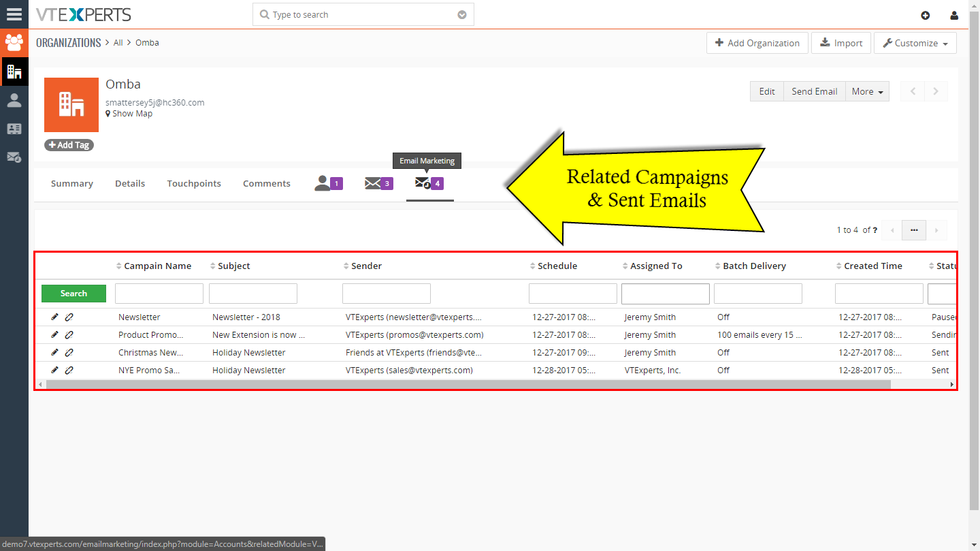Edit the NYE Promo Sa... campaign pencil icon
The width and height of the screenshot is (980, 551).
54,370
